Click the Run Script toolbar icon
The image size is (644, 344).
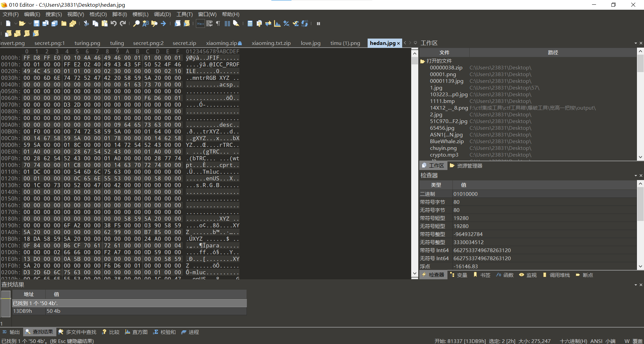tap(178, 23)
